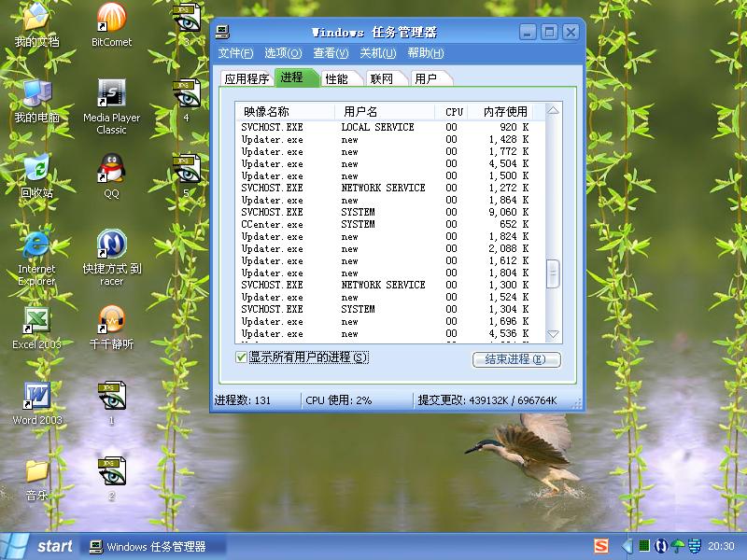Select the image file icon labeled 2

(111, 479)
